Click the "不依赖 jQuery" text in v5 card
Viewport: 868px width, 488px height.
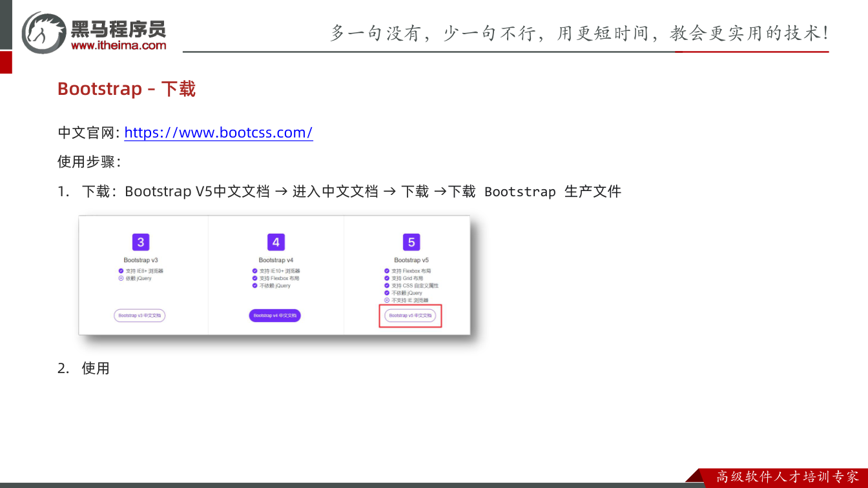click(407, 293)
